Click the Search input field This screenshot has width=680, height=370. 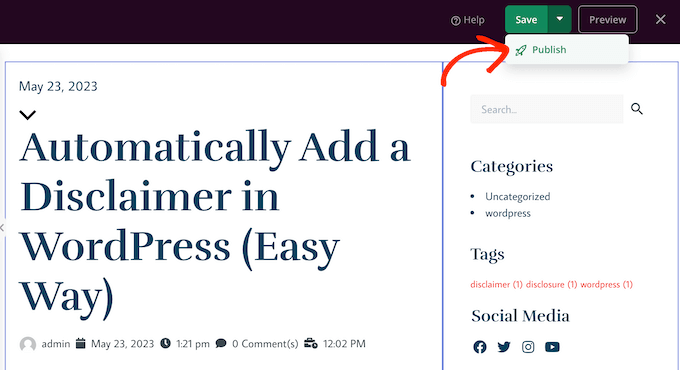[x=547, y=109]
